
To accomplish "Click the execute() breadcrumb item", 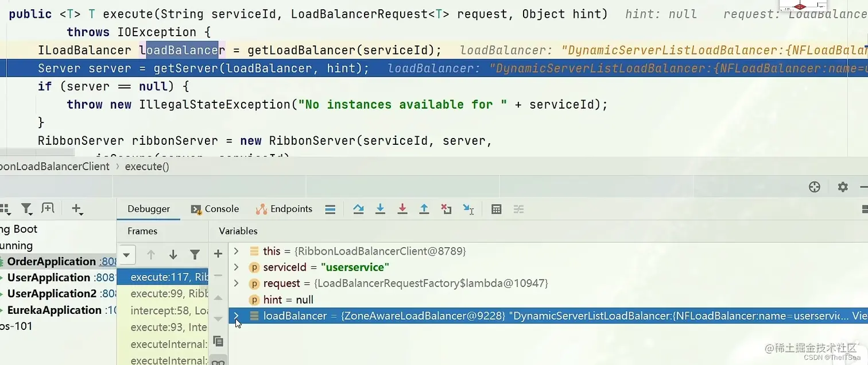I will click(147, 167).
